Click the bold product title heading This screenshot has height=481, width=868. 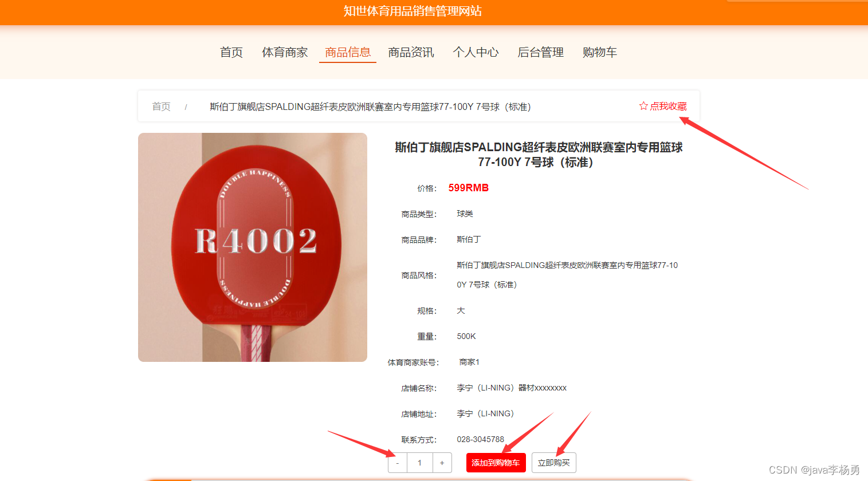coord(539,155)
